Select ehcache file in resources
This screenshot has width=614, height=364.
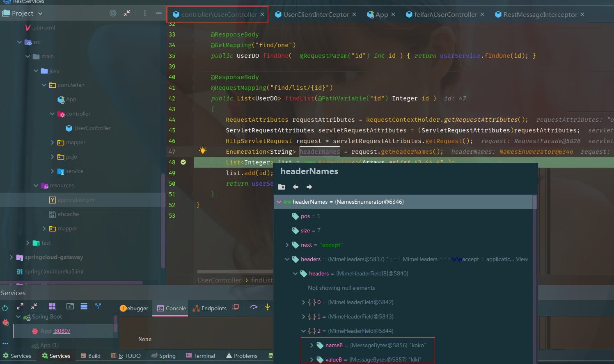(x=68, y=214)
